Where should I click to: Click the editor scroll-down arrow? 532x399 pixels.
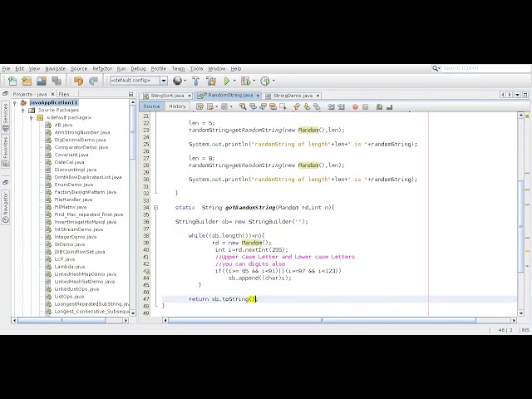click(x=521, y=313)
